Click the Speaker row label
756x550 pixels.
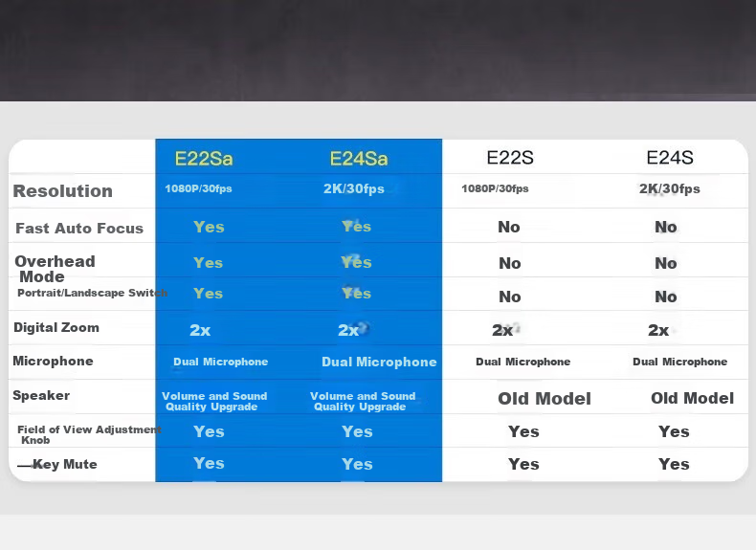(x=41, y=395)
